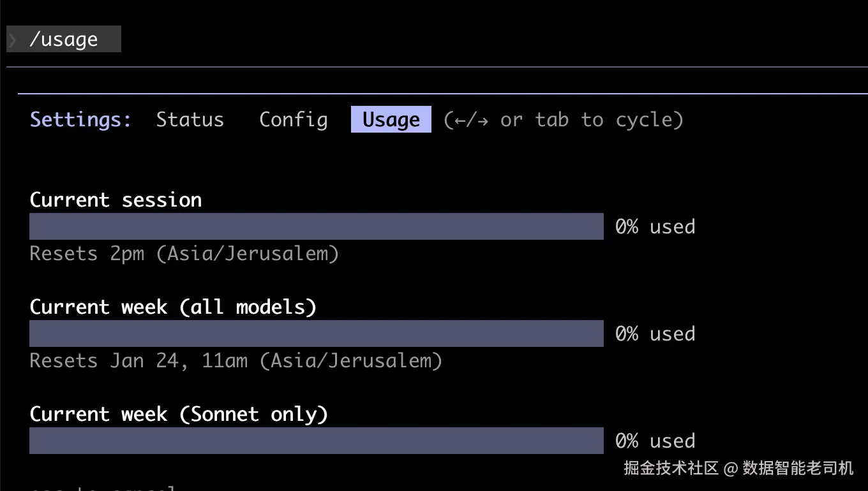Select the highlighted Usage tab
This screenshot has height=491, width=868.
(x=391, y=120)
